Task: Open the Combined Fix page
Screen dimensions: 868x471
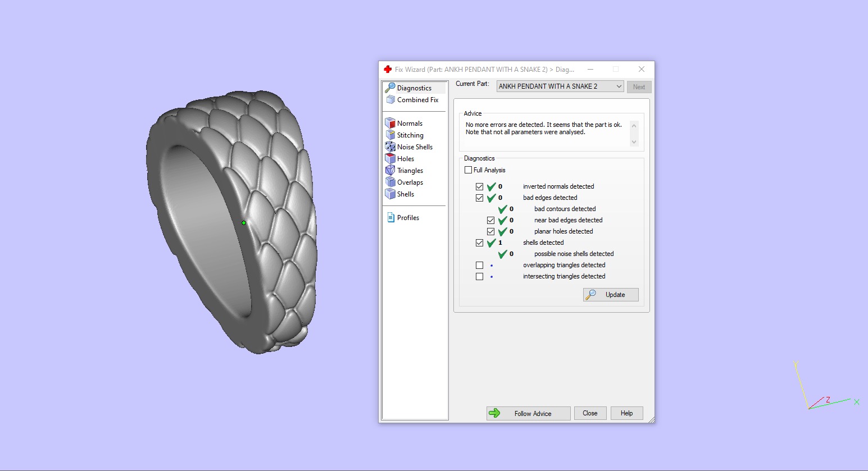Action: pyautogui.click(x=417, y=100)
